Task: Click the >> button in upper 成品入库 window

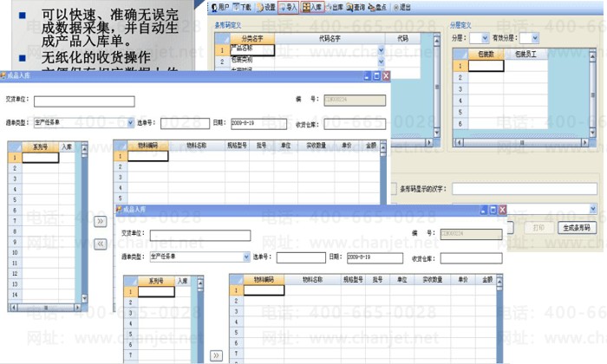Action: point(101,221)
